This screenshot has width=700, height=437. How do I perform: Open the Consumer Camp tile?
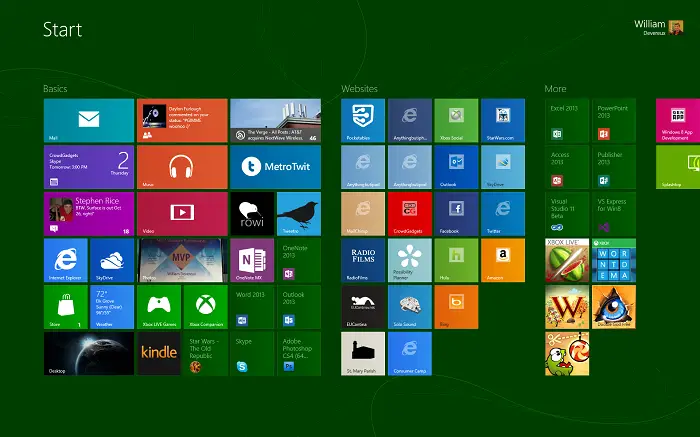click(x=410, y=354)
